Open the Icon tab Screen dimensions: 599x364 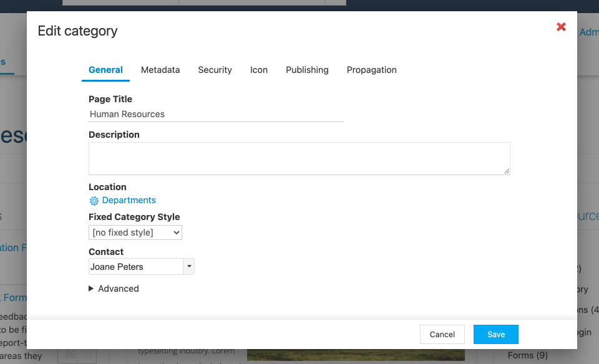258,70
